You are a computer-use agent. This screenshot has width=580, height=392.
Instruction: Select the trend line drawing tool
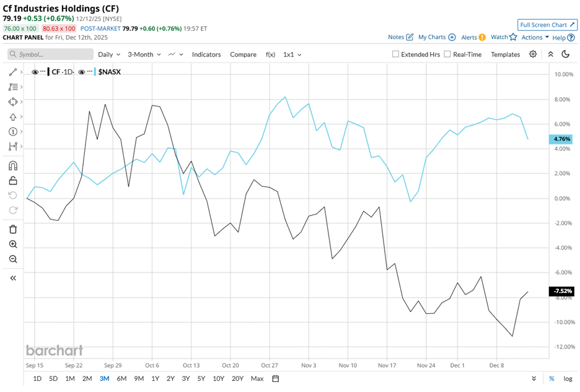[x=13, y=72]
